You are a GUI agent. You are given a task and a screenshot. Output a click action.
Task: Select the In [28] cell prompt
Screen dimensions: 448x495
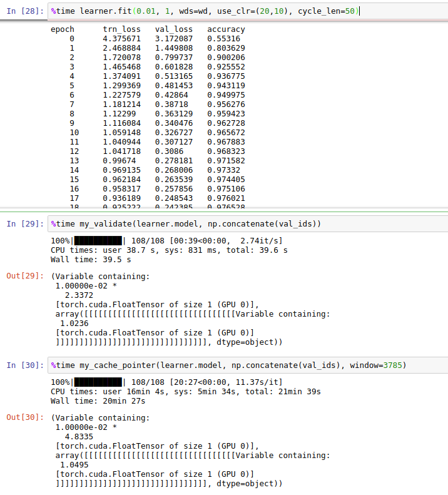coord(24,11)
